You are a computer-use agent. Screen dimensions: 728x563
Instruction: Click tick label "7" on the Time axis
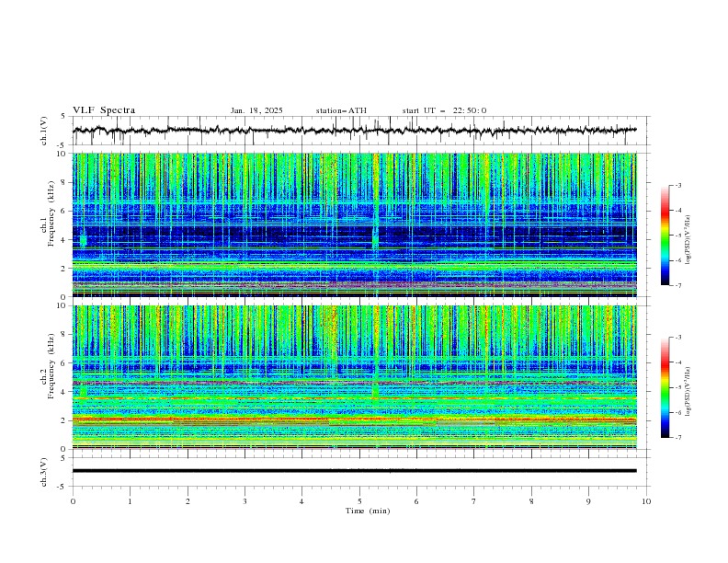pos(474,501)
